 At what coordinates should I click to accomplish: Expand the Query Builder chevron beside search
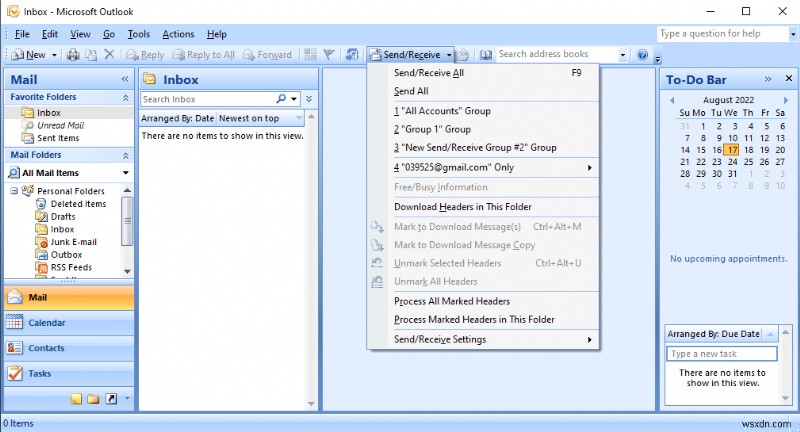coord(309,99)
